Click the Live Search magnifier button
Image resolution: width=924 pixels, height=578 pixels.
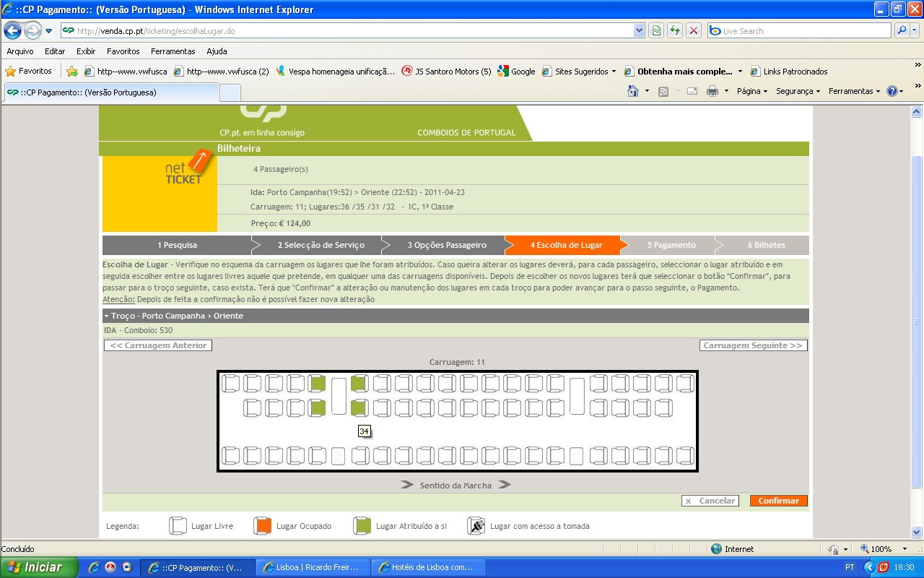[x=902, y=31]
